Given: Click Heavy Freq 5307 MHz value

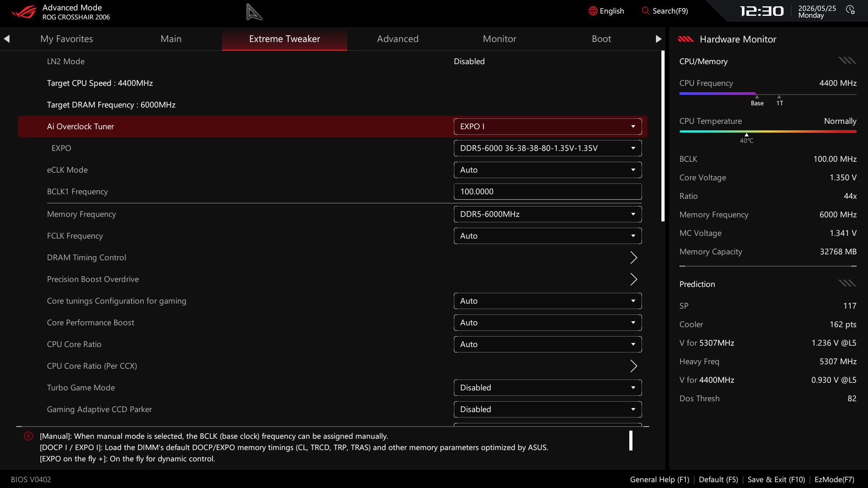Looking at the screenshot, I should pyautogui.click(x=838, y=361).
